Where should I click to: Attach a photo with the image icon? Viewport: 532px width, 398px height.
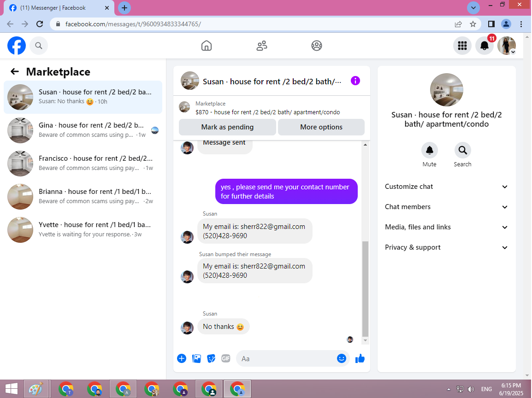pyautogui.click(x=196, y=358)
